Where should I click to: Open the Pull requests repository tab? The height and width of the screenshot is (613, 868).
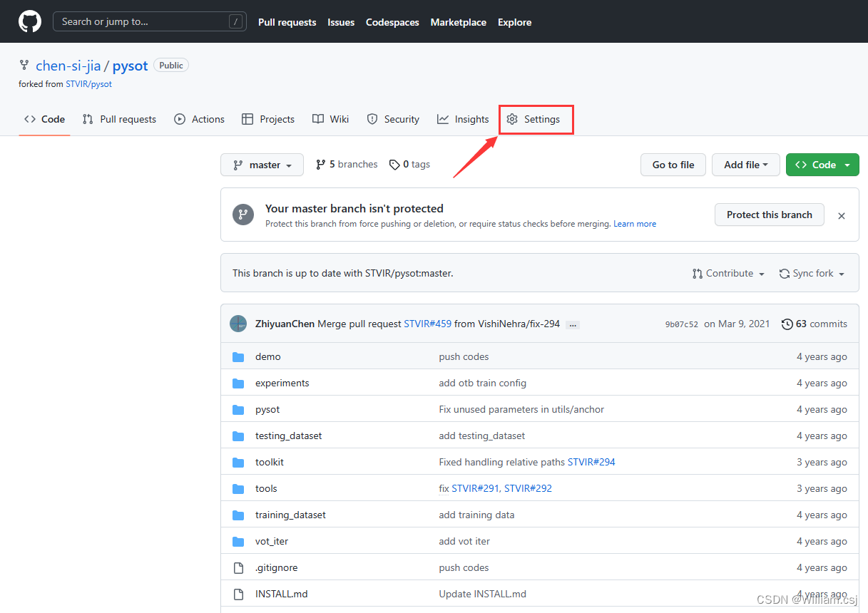119,119
